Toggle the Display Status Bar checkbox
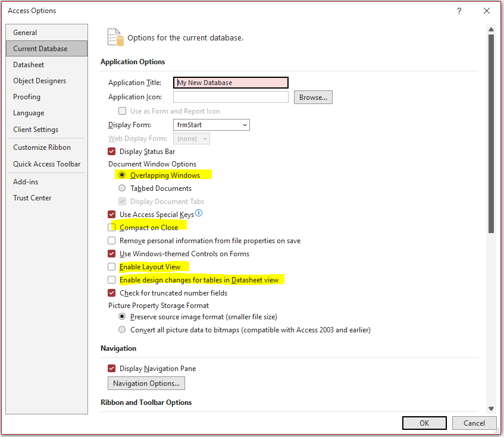The image size is (504, 437). coord(111,152)
